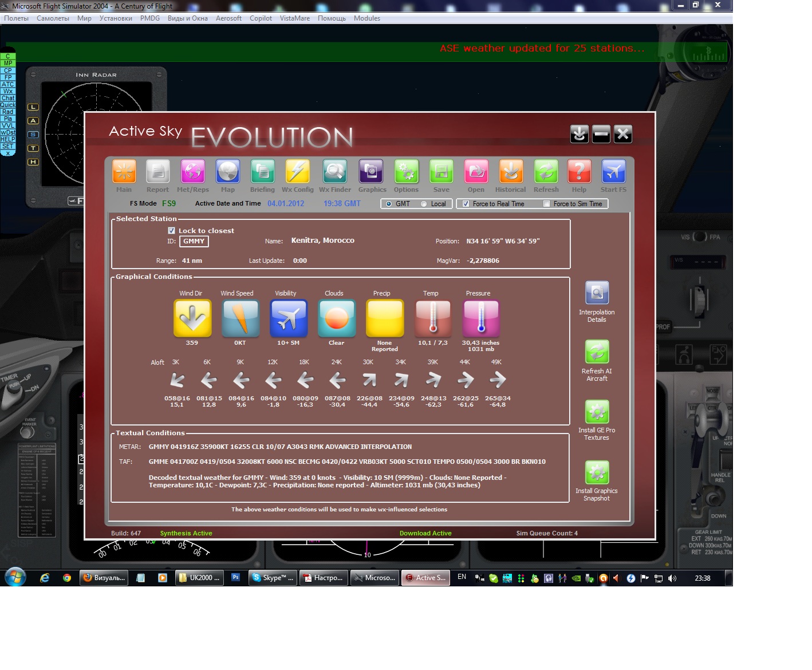Click the station ID field GMMY
812x670 pixels.
194,242
